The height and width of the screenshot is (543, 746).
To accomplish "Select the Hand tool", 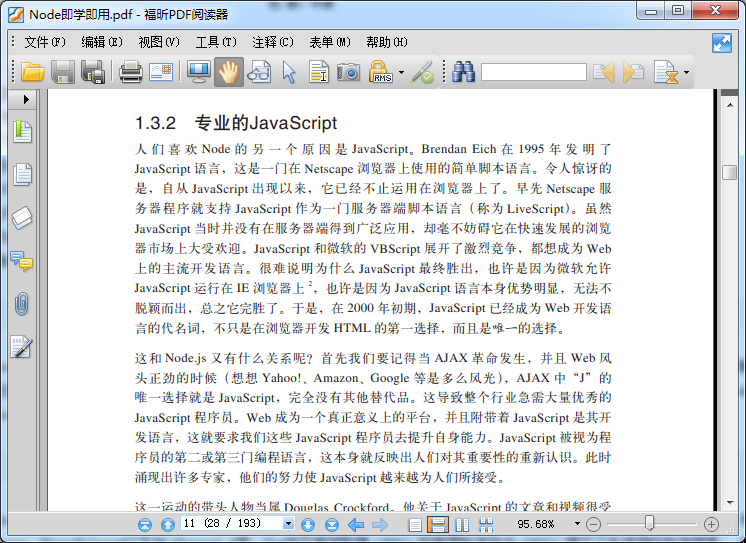I will click(x=229, y=72).
